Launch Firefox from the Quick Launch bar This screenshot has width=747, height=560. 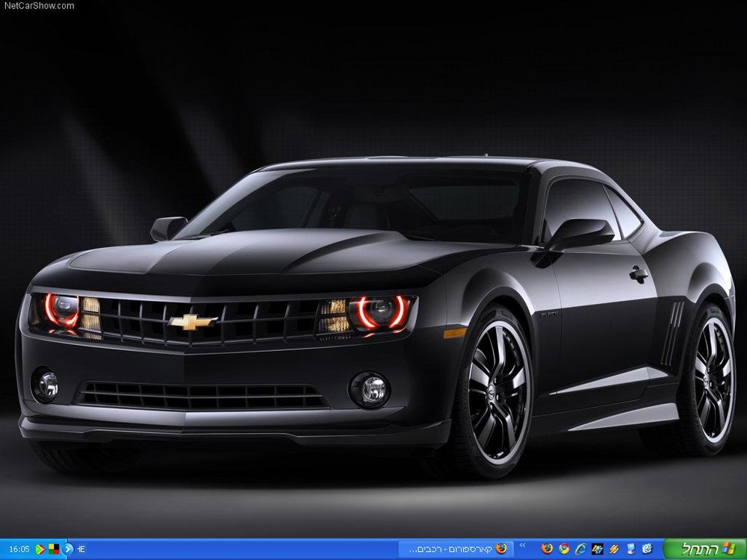tap(547, 549)
